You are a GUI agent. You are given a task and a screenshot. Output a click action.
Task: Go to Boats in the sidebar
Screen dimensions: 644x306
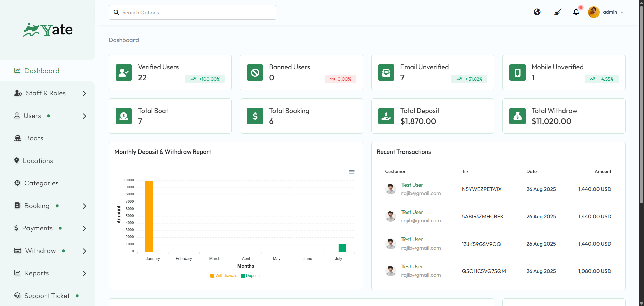[34, 138]
